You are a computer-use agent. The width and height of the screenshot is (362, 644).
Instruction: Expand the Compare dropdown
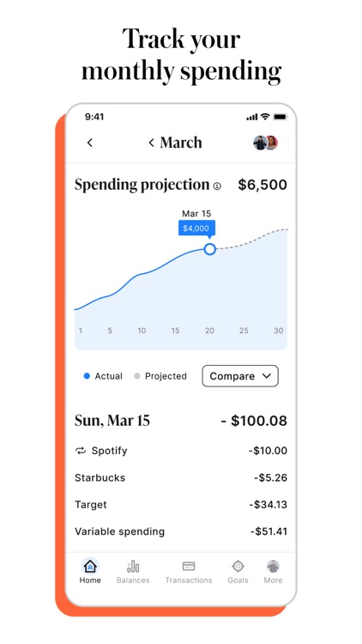240,376
